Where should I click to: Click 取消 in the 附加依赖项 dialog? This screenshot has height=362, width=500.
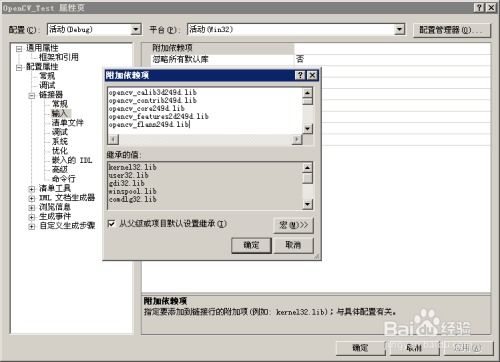point(293,245)
